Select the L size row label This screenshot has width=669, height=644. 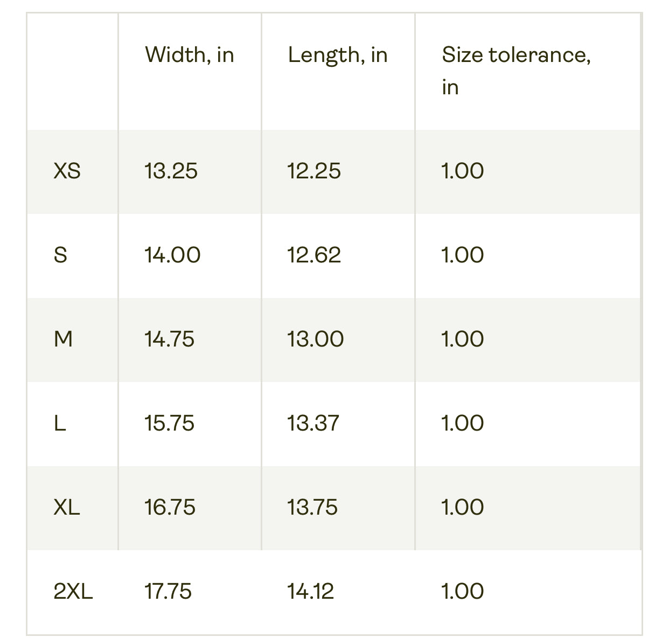(60, 423)
